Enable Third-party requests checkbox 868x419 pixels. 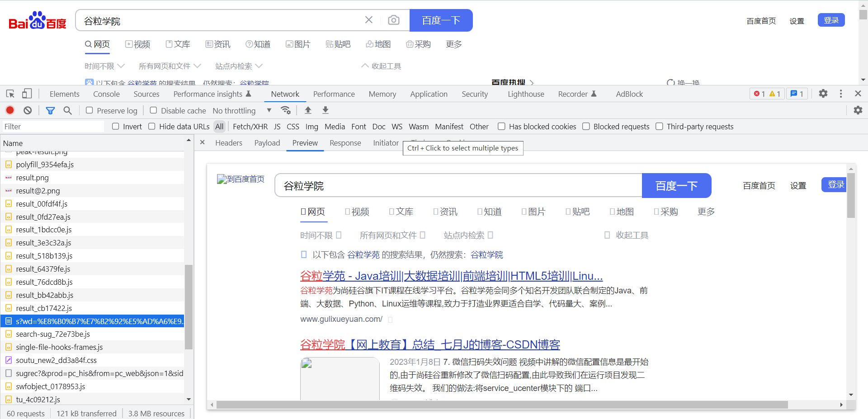point(659,127)
